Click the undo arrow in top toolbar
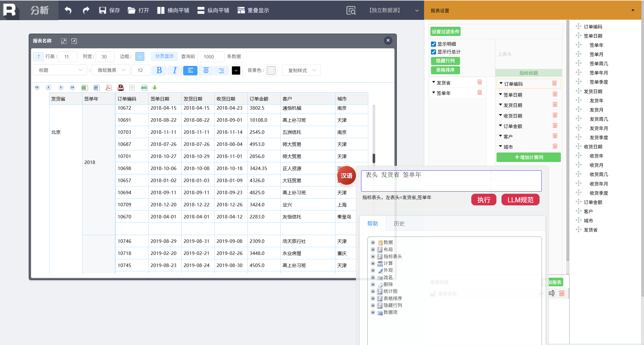This screenshot has width=644, height=345. [x=68, y=10]
